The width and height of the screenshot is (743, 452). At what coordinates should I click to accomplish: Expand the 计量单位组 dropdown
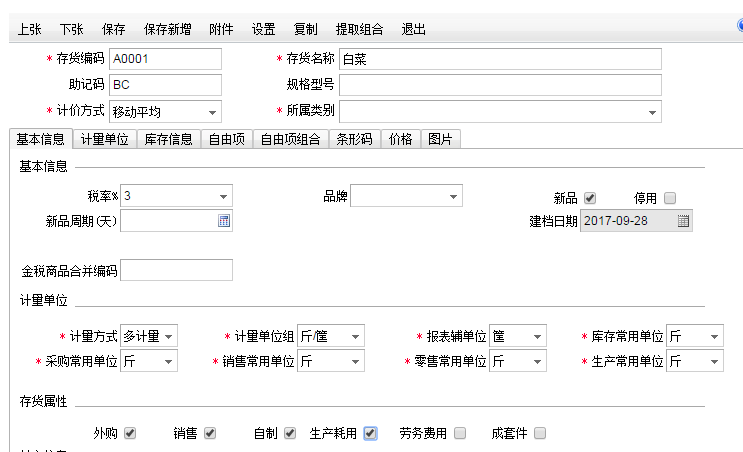[355, 336]
